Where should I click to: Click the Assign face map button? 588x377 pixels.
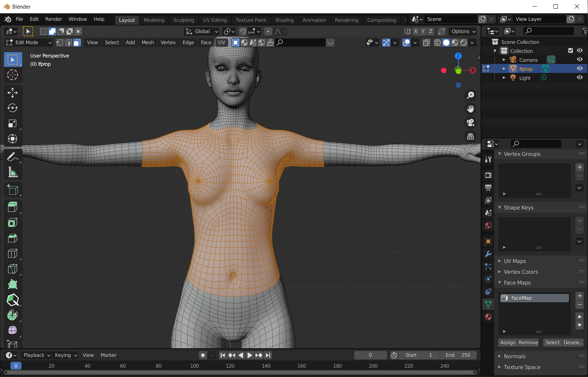[507, 342]
